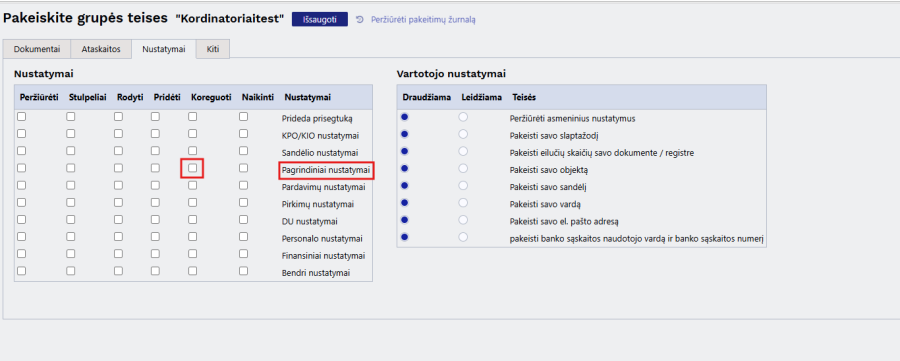
Task: Click the Finansiniai nustatymai label
Action: click(324, 256)
